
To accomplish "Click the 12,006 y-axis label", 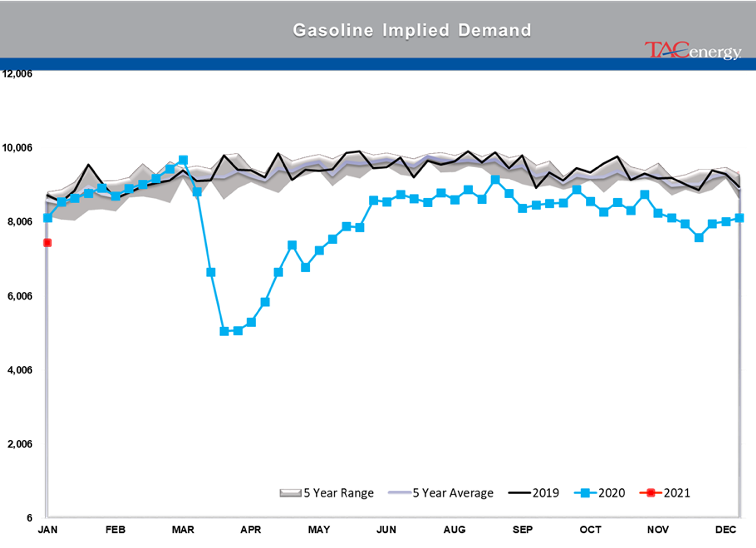I will 17,74.
